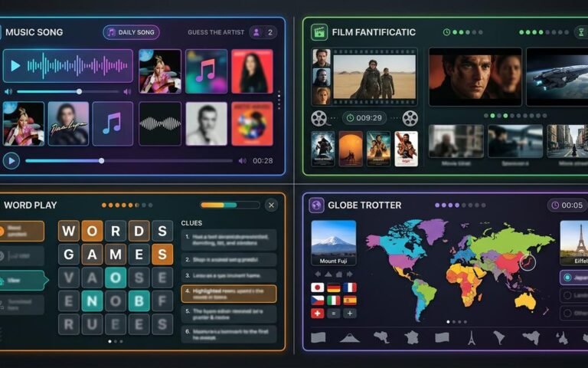Image resolution: width=588 pixels, height=368 pixels.
Task: Click the loud speaker icon right of volume slider
Action: click(127, 92)
